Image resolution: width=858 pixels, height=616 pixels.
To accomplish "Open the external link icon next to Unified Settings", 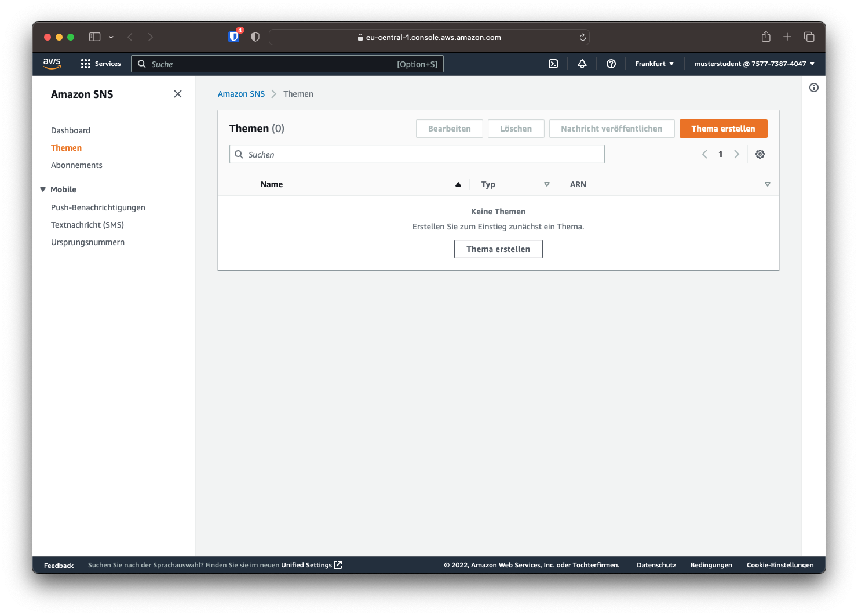I will 338,565.
